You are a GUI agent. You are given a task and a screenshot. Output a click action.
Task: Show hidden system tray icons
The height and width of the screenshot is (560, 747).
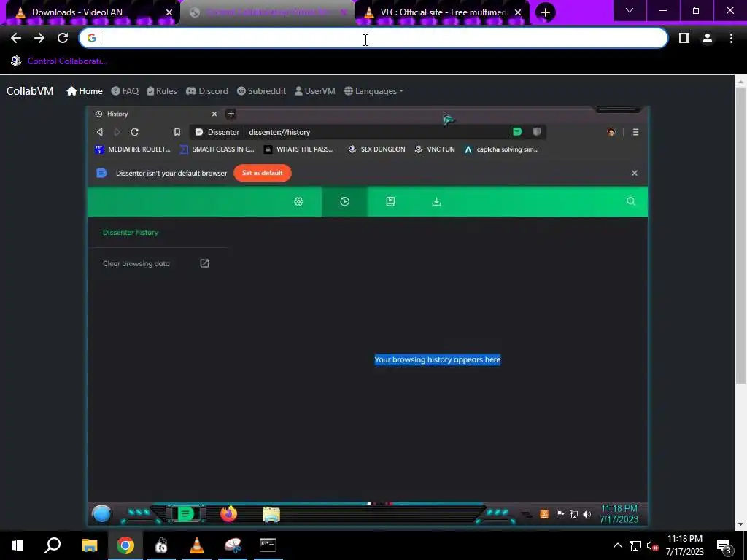tap(617, 545)
